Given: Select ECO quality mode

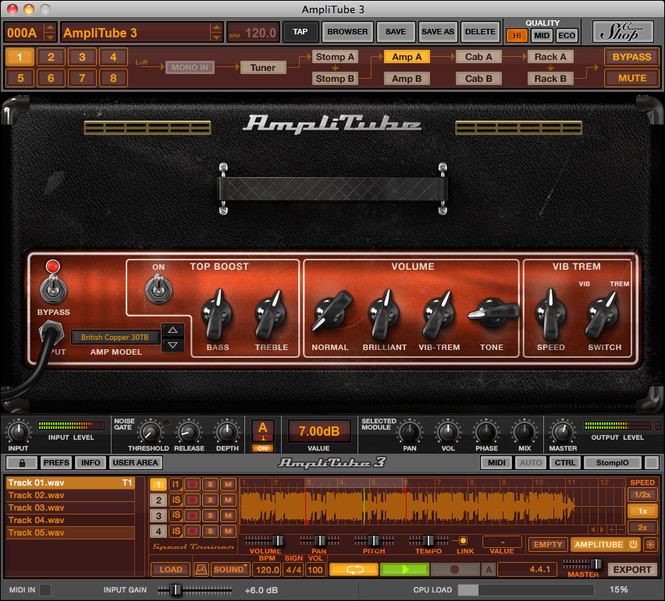Looking at the screenshot, I should (x=567, y=36).
